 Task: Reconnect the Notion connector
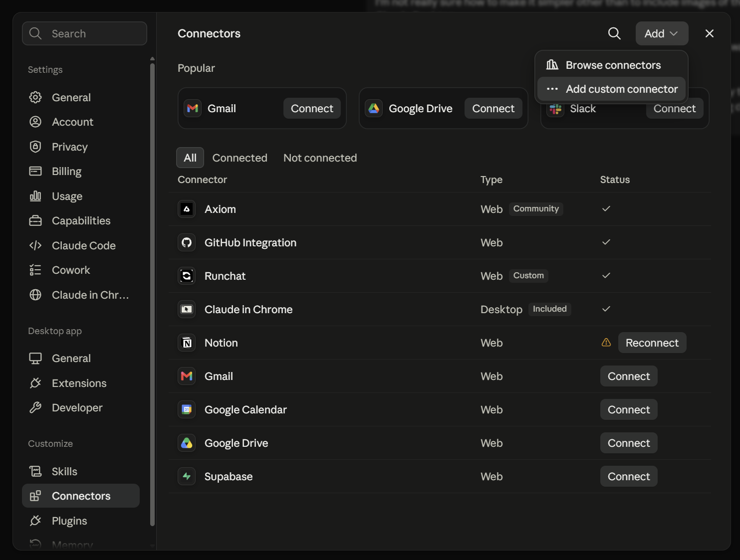click(652, 343)
